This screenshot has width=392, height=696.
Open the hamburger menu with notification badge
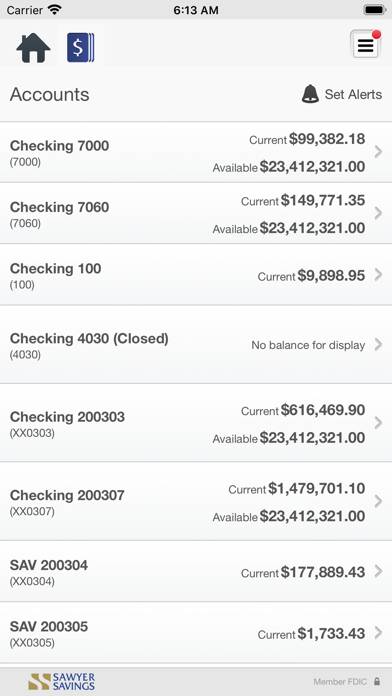tap(366, 45)
